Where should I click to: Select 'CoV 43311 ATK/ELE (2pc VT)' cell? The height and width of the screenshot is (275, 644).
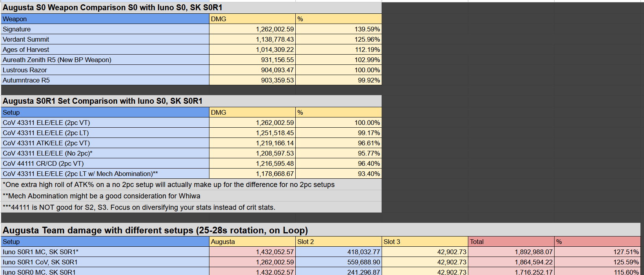point(105,143)
